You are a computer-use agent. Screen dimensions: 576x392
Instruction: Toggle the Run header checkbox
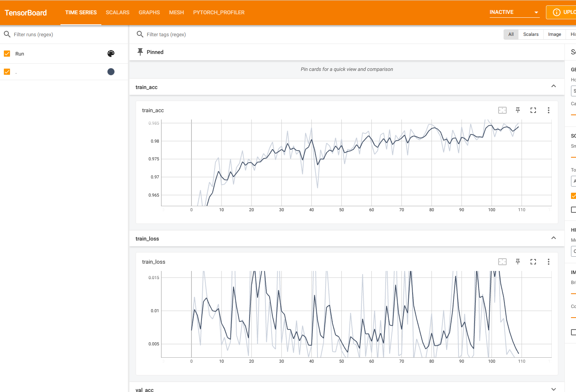[7, 54]
